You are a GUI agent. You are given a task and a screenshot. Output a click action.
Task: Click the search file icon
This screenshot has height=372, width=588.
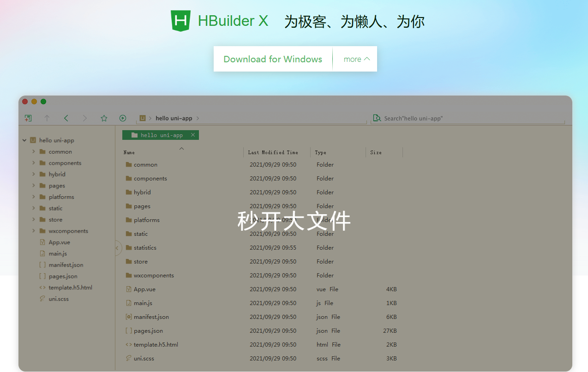tap(377, 118)
